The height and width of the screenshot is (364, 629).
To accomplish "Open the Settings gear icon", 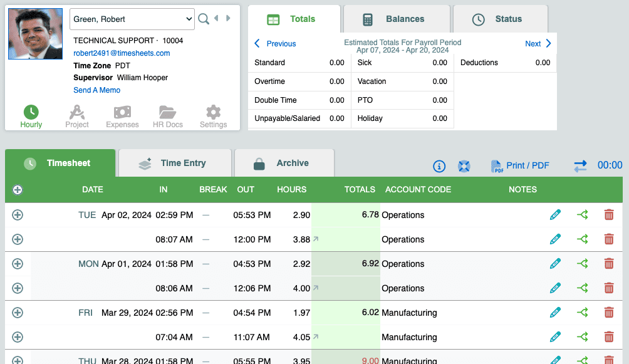I will [212, 112].
